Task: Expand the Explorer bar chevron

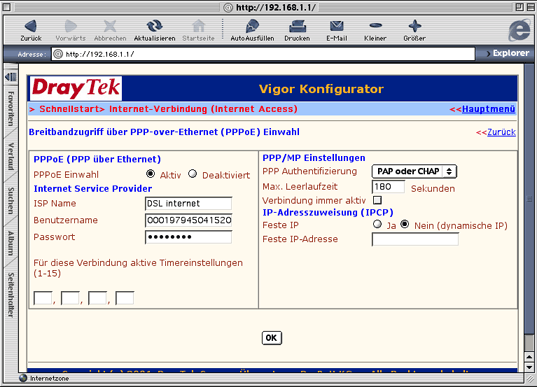Action: (x=488, y=54)
